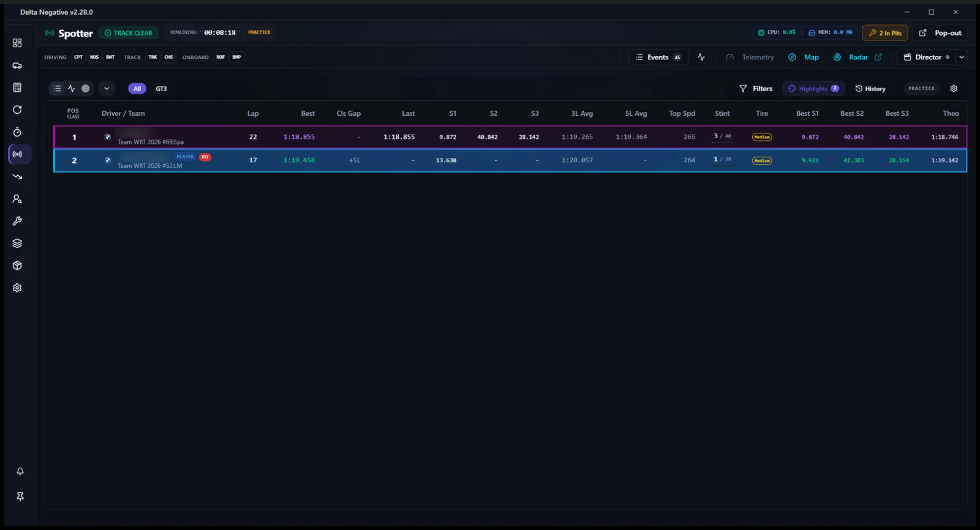The image size is (980, 530).
Task: Open the downward trend icon in sidebar
Action: pyautogui.click(x=17, y=176)
